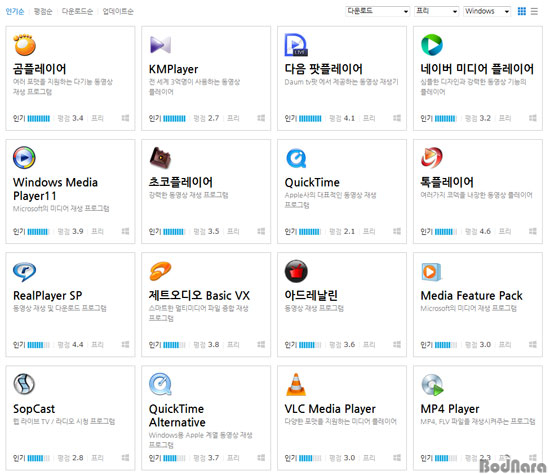Sort by 평점순 tab
Image resolution: width=550 pixels, height=476 pixels.
point(43,12)
